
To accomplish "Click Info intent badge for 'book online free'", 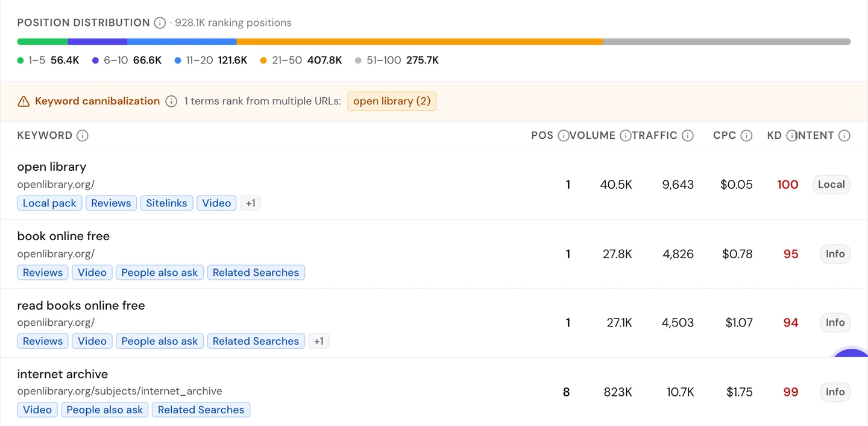I will coord(835,254).
